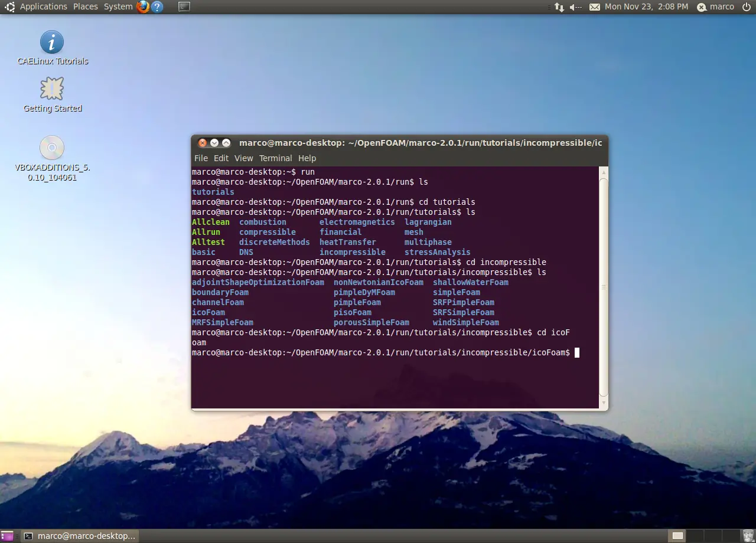Maximize the terminal window

pos(226,143)
